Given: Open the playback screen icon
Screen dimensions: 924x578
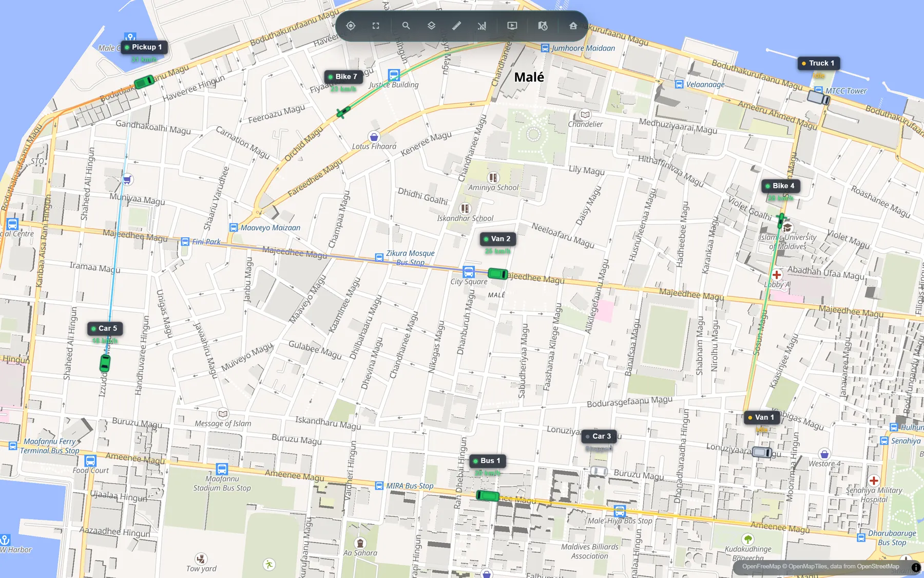Looking at the screenshot, I should pyautogui.click(x=512, y=26).
